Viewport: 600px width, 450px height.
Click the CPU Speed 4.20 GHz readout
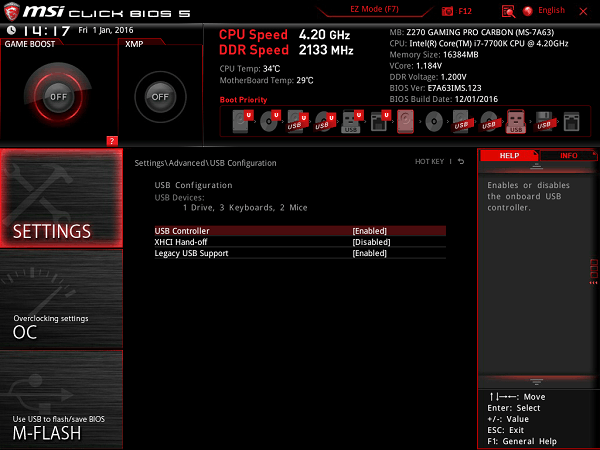click(x=284, y=35)
